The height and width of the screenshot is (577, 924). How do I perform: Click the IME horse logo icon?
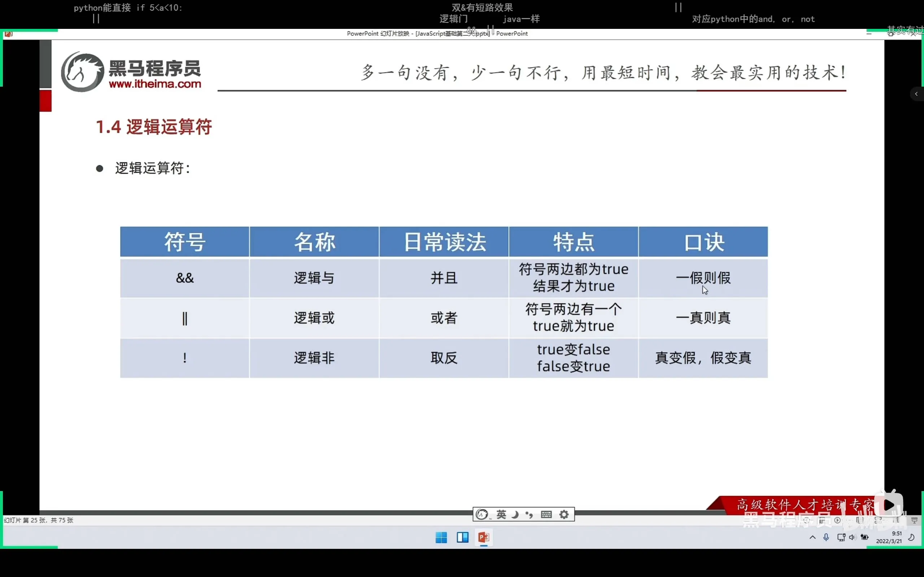pos(481,515)
